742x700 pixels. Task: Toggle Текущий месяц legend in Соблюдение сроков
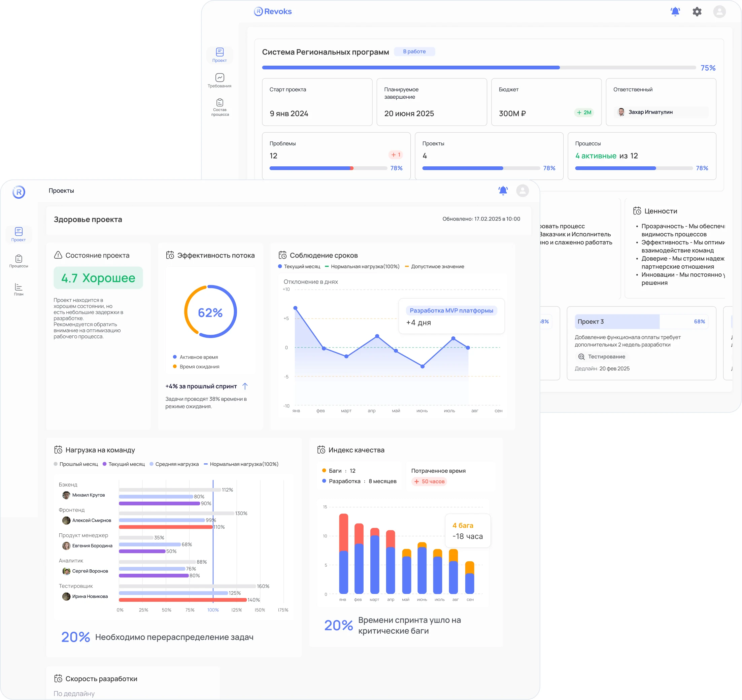point(299,267)
